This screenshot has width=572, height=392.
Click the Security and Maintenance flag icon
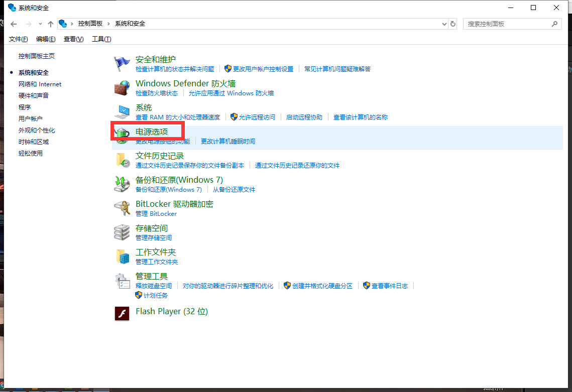pyautogui.click(x=122, y=64)
